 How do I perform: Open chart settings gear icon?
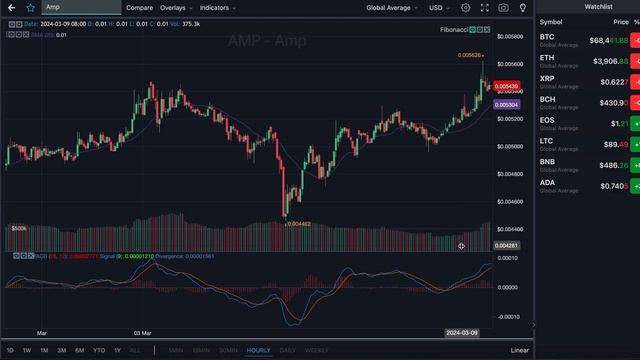tap(465, 8)
